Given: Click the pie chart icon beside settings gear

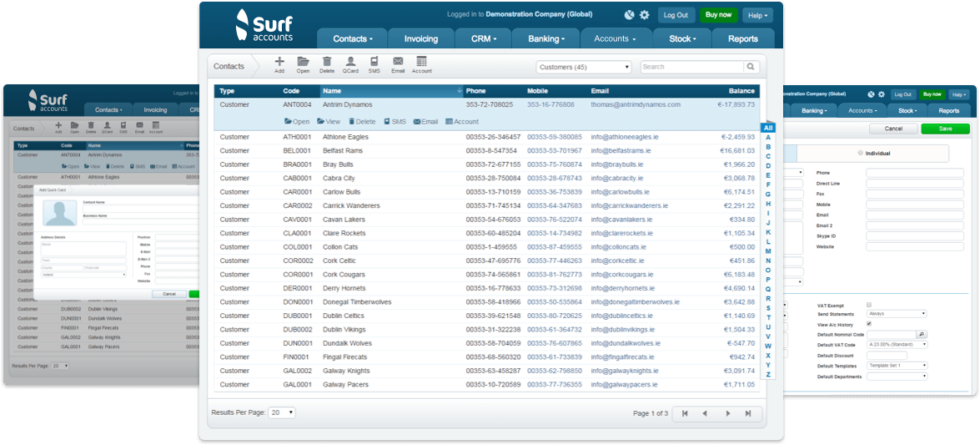Looking at the screenshot, I should tap(630, 15).
